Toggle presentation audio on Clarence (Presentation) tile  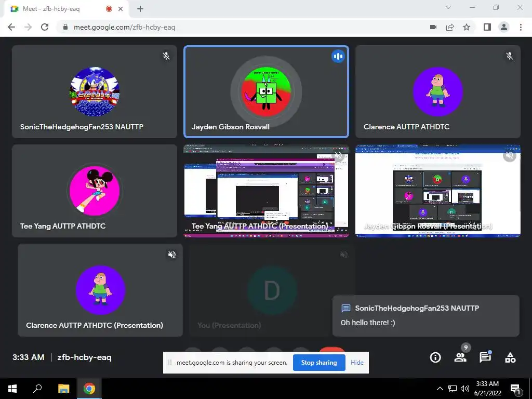pyautogui.click(x=172, y=255)
